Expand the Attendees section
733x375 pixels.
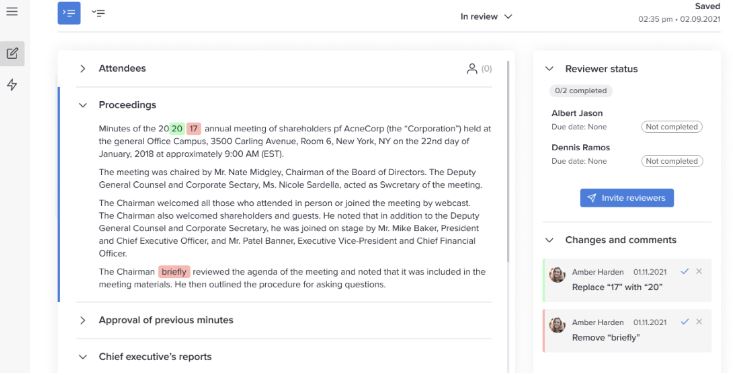[x=83, y=69]
